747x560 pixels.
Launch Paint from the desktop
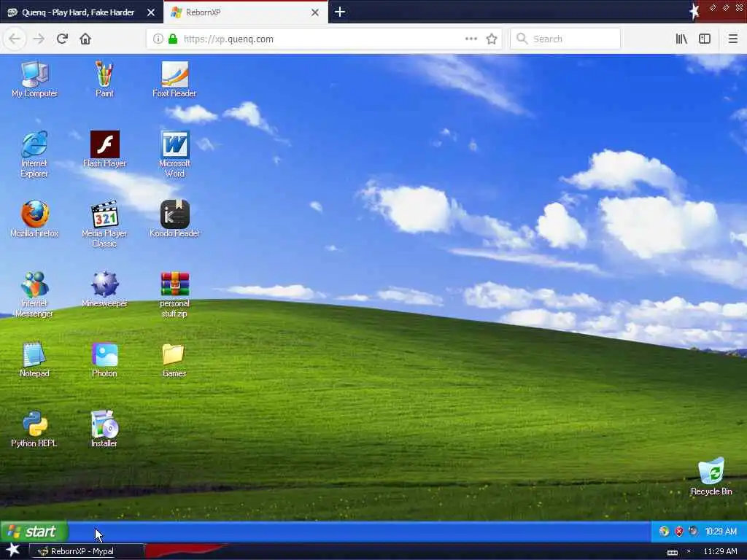(x=104, y=79)
